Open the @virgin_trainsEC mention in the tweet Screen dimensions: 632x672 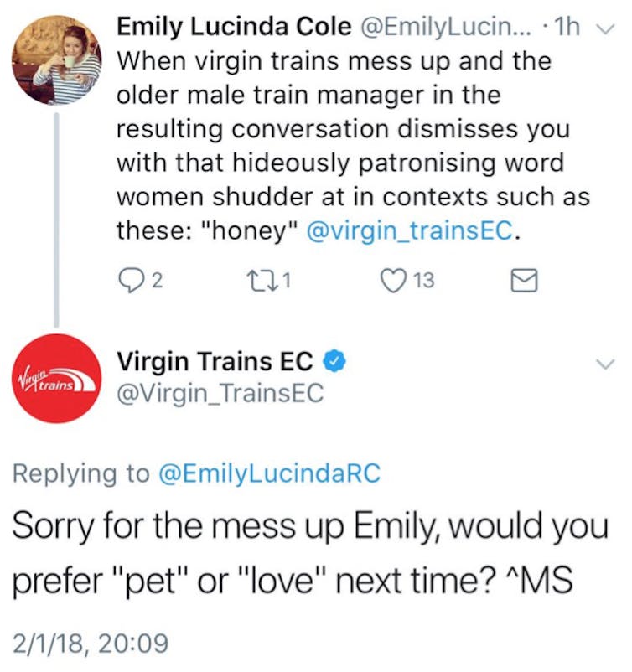410,231
